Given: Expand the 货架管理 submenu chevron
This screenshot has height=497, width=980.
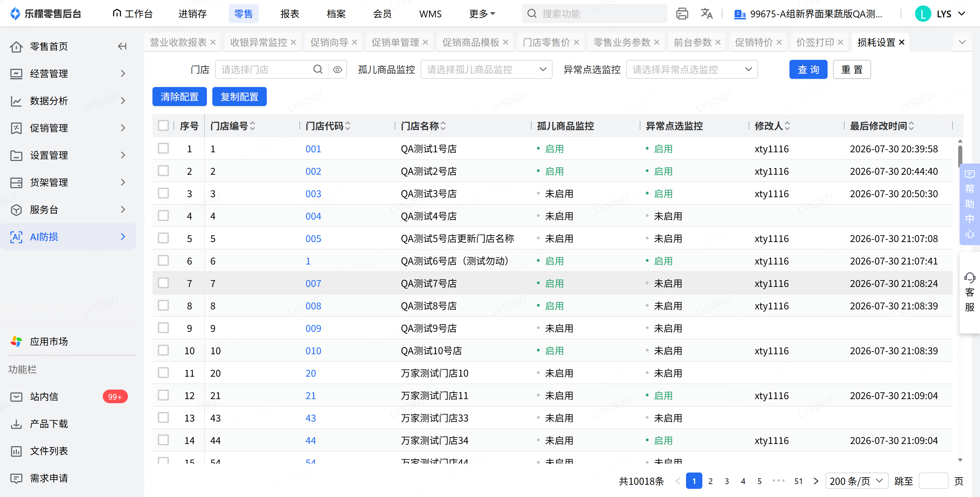Looking at the screenshot, I should tap(122, 183).
